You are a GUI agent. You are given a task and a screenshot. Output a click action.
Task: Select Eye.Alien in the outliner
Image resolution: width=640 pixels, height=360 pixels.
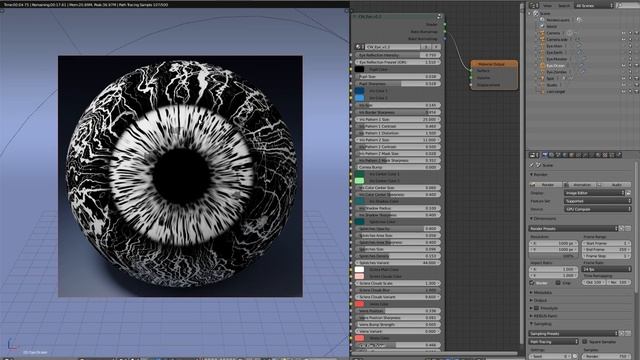tap(554, 46)
